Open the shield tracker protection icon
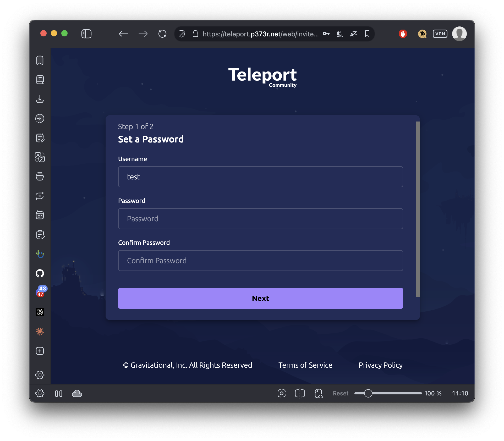This screenshot has height=441, width=504. click(x=182, y=34)
